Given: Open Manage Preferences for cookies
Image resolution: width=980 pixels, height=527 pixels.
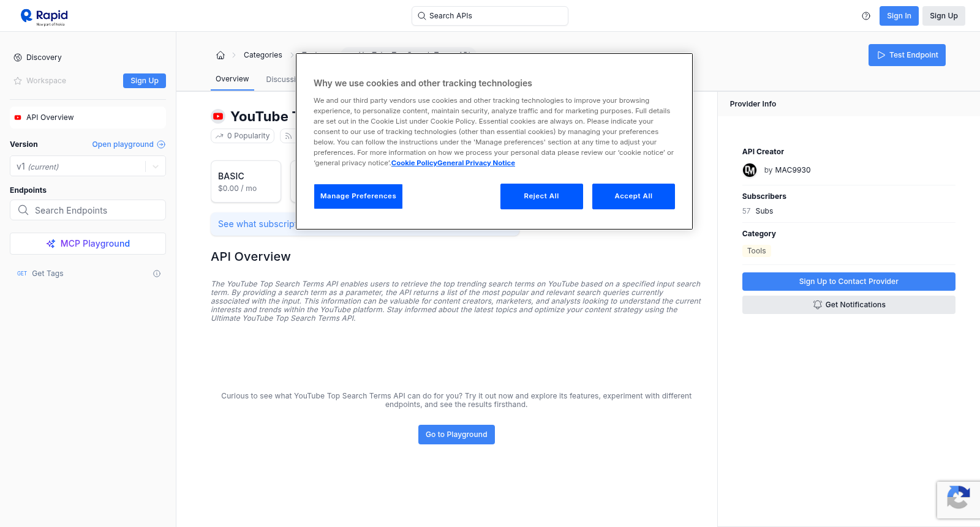Looking at the screenshot, I should tap(358, 196).
